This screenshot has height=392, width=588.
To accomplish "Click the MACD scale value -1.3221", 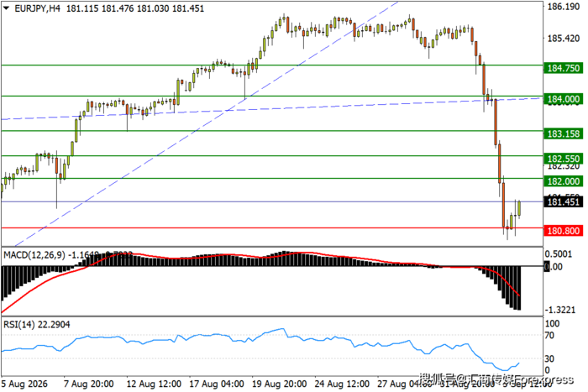I will pyautogui.click(x=560, y=310).
